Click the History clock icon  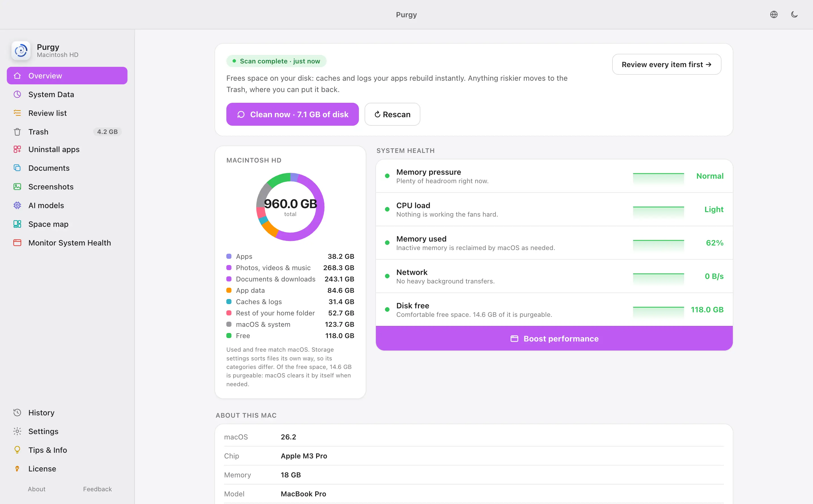coord(17,413)
